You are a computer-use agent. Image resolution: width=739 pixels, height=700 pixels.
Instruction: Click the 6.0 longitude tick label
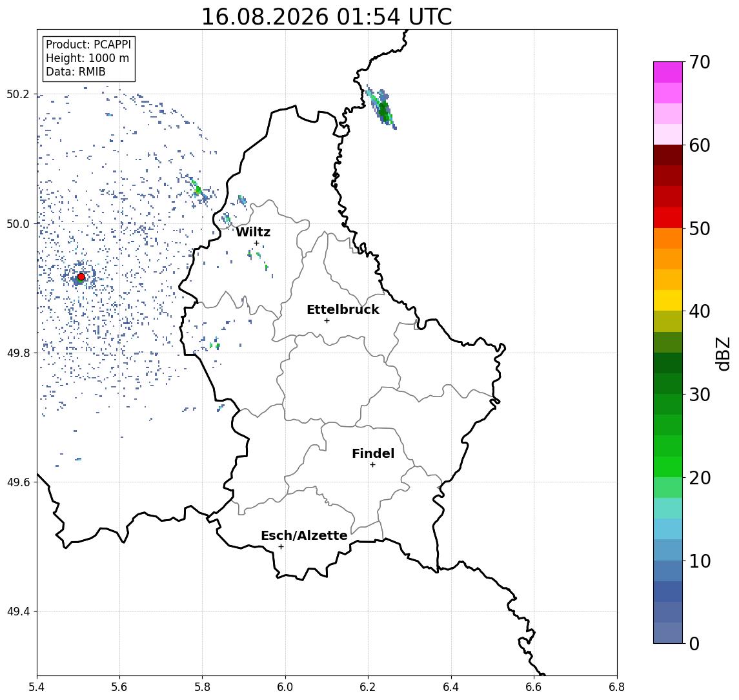point(285,687)
